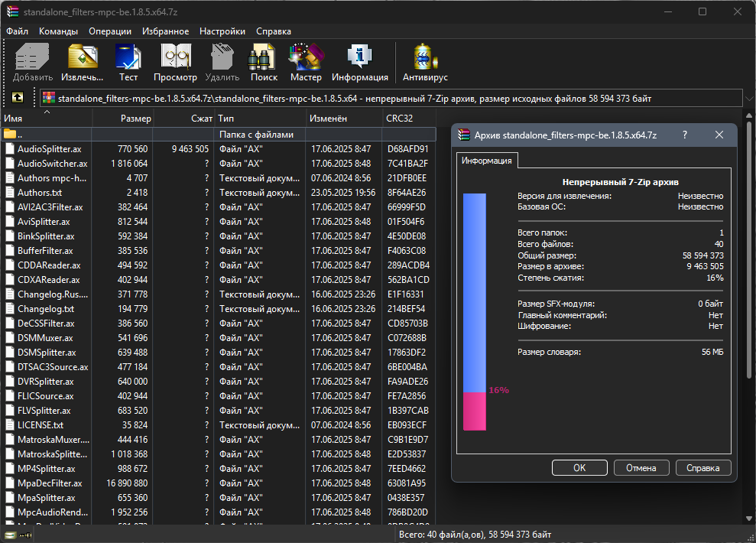756x543 pixels.
Task: Open the Просмотр viewer icon
Action: 176,57
